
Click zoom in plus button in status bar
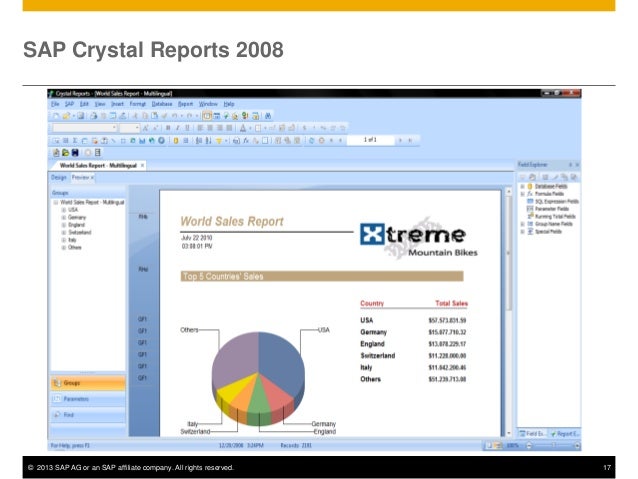577,446
